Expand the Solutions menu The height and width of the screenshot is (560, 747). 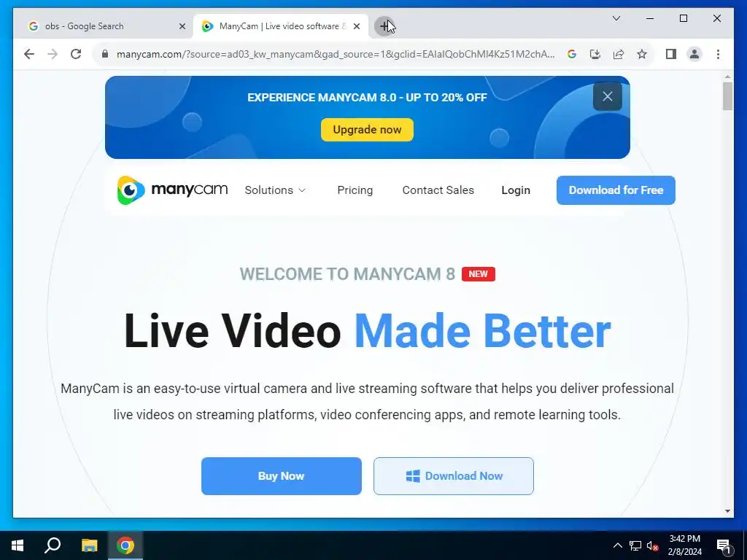coord(275,190)
